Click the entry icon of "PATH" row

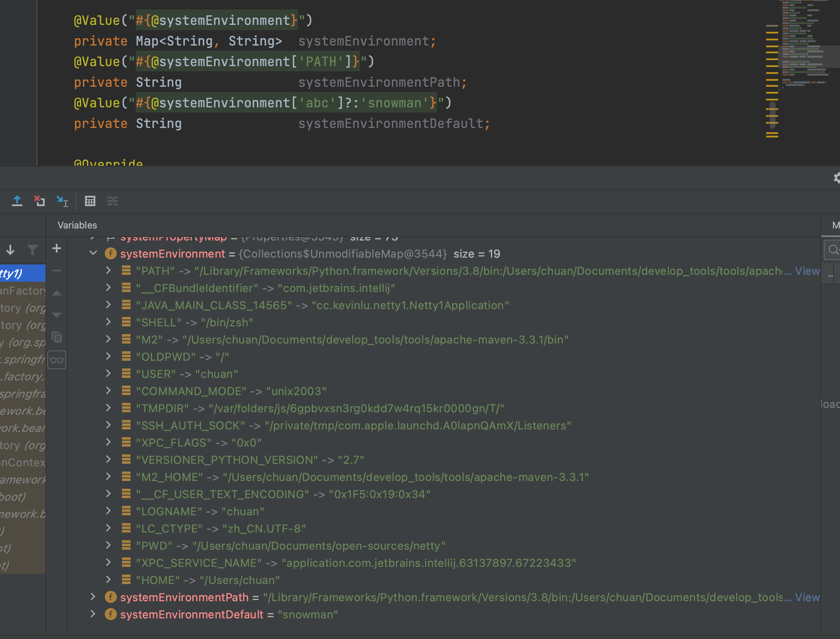tap(126, 271)
